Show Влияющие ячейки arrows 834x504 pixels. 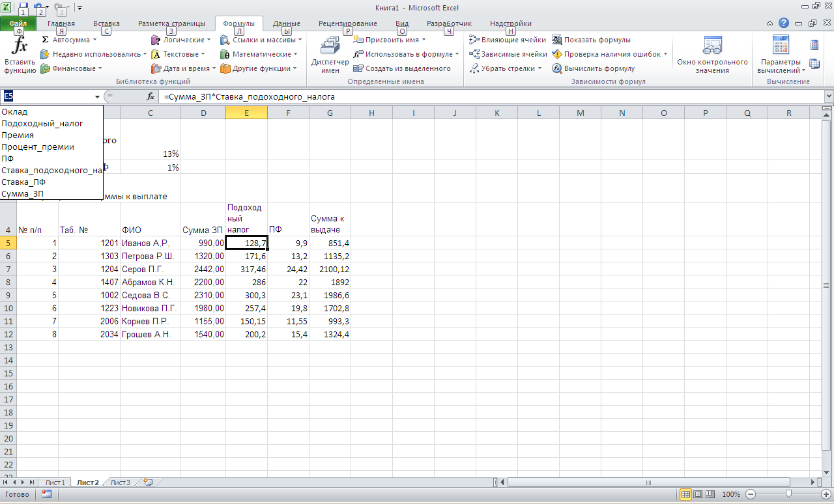click(508, 40)
